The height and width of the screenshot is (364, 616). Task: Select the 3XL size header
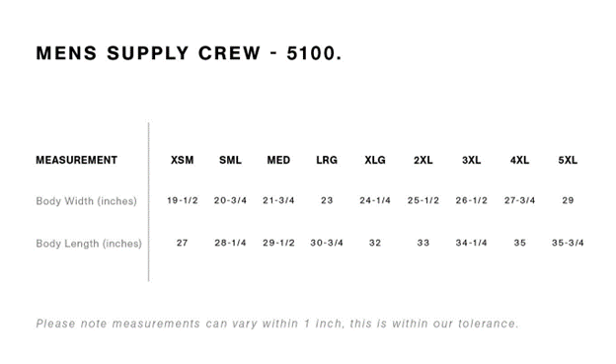coord(472,160)
